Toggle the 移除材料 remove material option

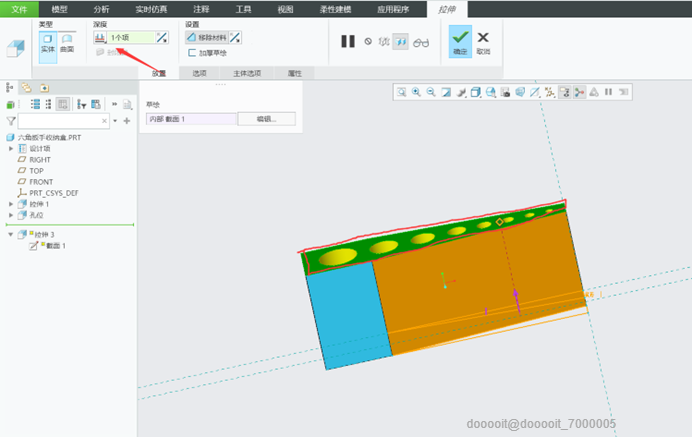207,37
